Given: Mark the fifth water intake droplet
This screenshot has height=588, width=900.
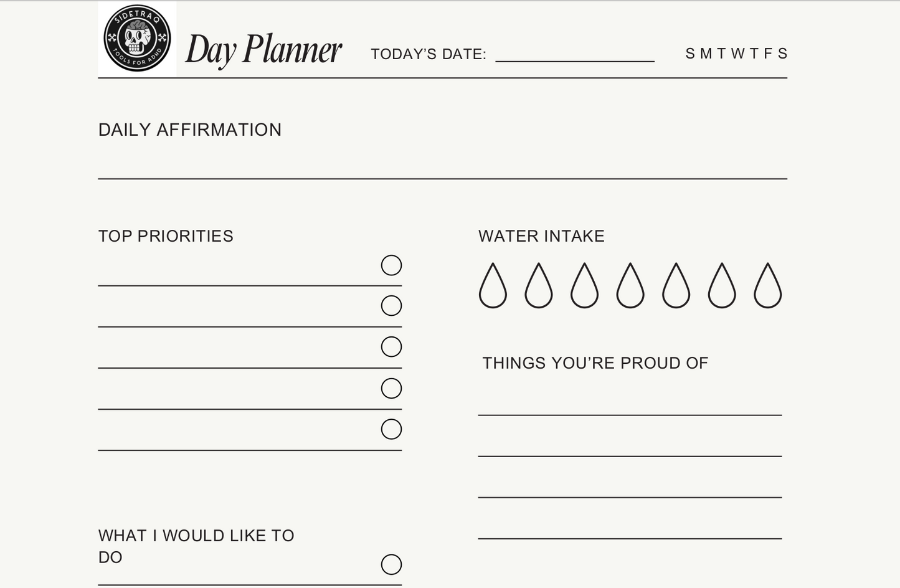Looking at the screenshot, I should (x=676, y=287).
